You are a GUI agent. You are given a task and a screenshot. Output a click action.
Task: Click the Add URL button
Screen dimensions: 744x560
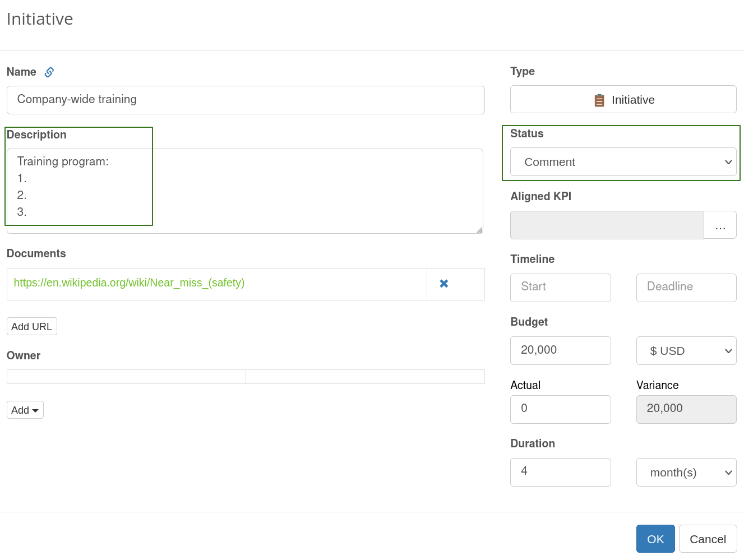[32, 327]
